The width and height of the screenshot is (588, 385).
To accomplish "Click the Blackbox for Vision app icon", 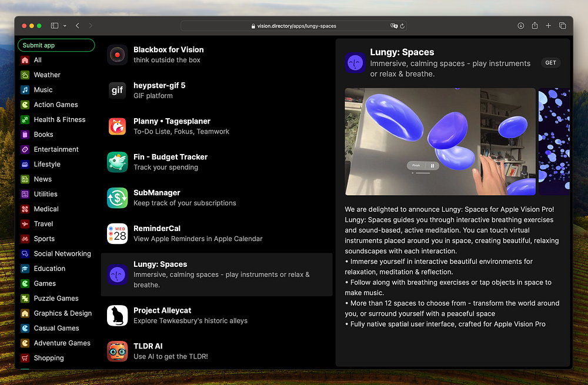I will [x=118, y=55].
